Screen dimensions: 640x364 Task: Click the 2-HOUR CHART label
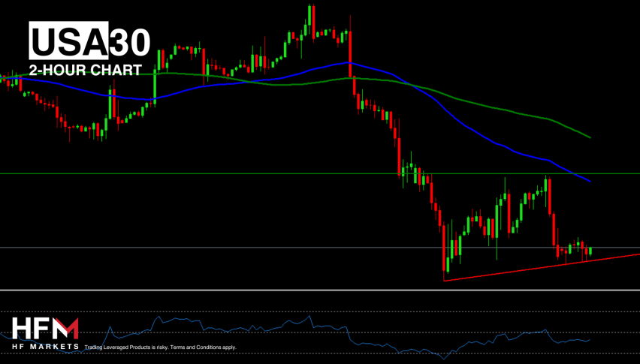coord(85,71)
